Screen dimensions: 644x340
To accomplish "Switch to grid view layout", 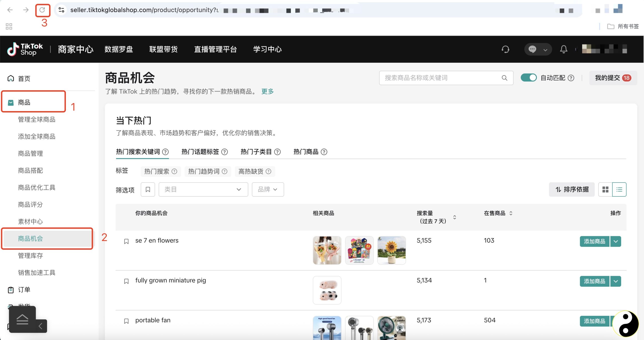I will point(605,189).
